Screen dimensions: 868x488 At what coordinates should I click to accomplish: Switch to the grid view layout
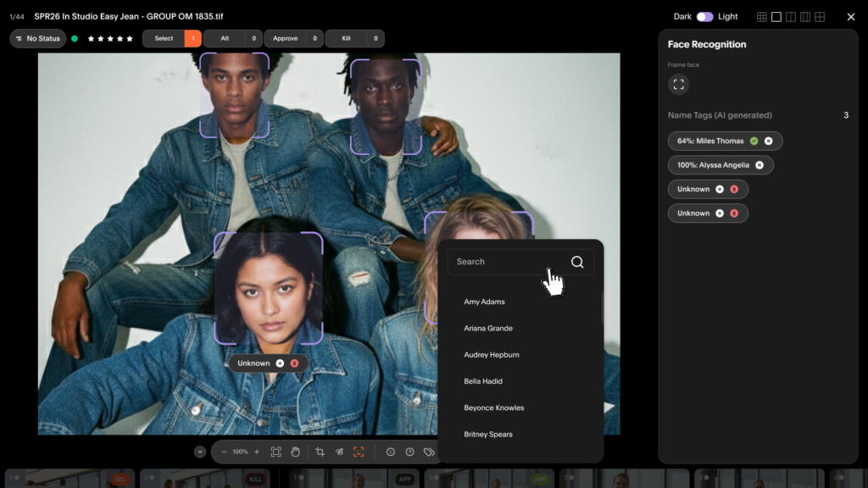762,17
